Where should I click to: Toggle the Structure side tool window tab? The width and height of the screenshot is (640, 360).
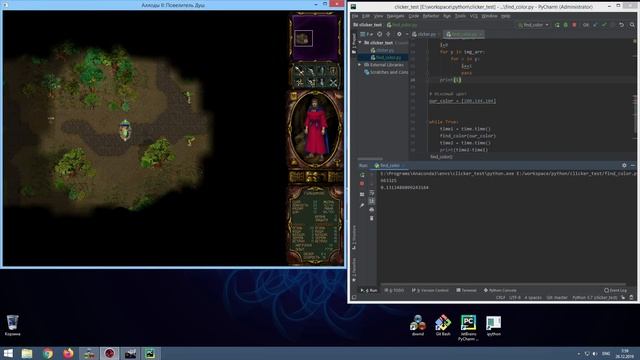tap(353, 238)
